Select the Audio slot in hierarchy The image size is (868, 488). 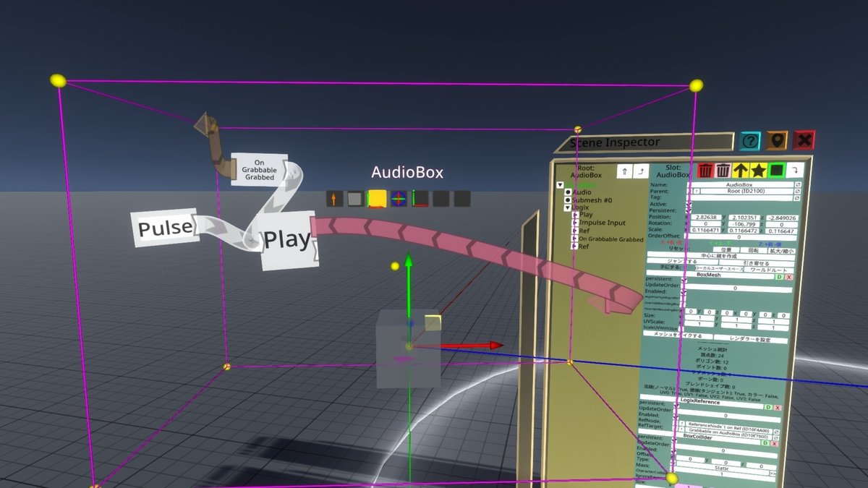[582, 192]
